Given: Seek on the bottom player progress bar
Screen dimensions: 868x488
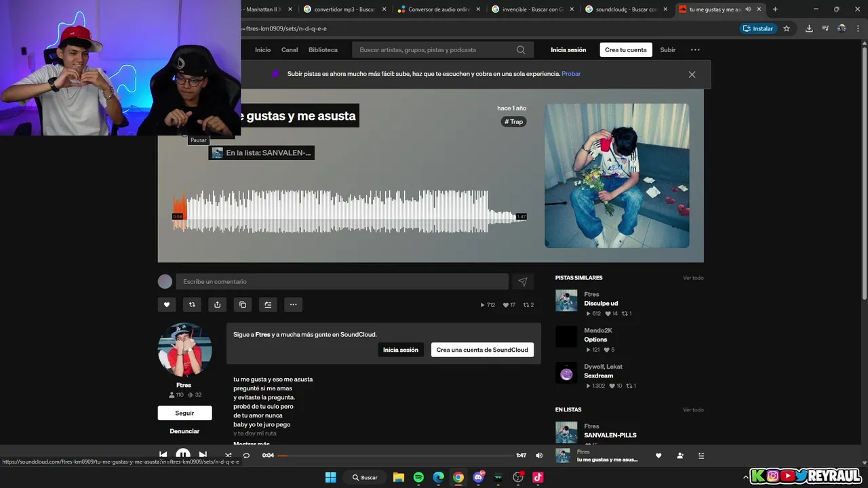Looking at the screenshot, I should (x=395, y=455).
